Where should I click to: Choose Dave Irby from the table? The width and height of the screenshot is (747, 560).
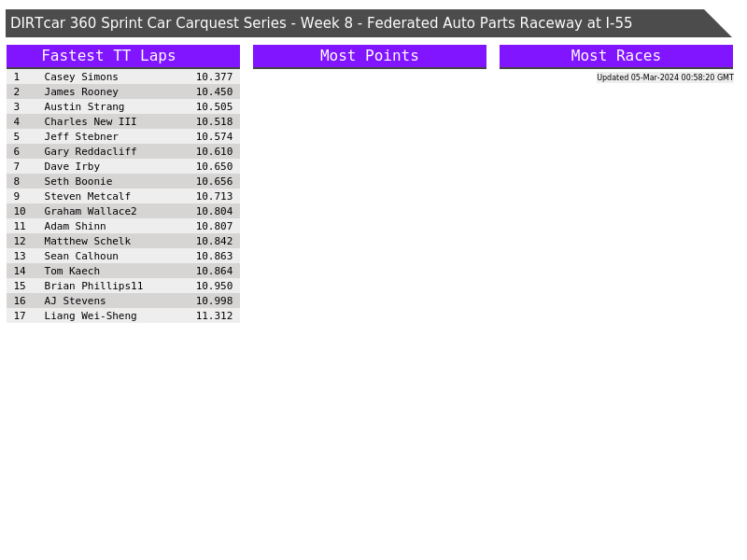point(72,166)
